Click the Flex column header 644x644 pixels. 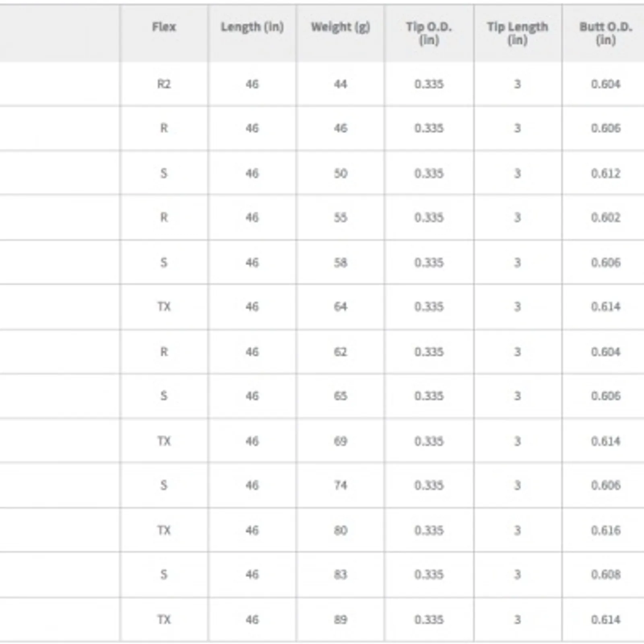click(164, 27)
